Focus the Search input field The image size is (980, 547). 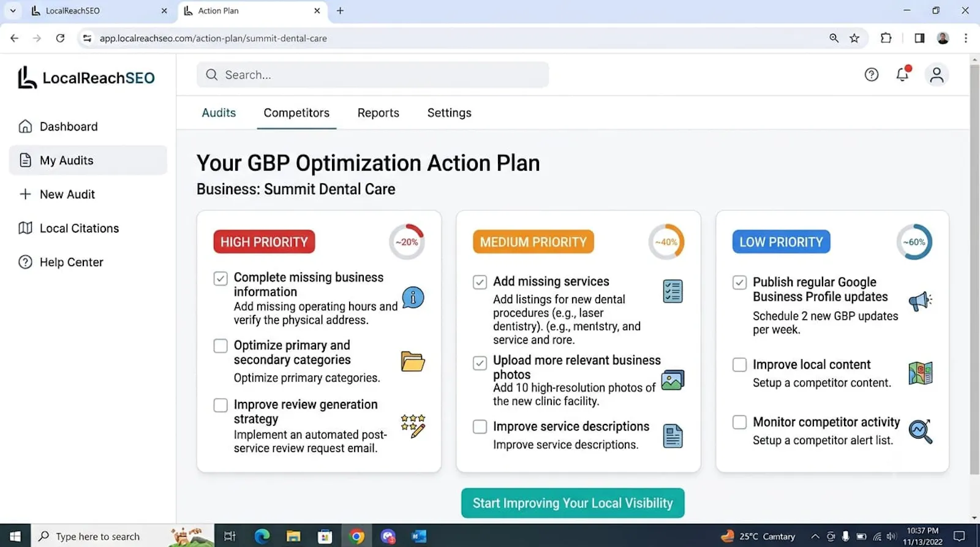(372, 75)
